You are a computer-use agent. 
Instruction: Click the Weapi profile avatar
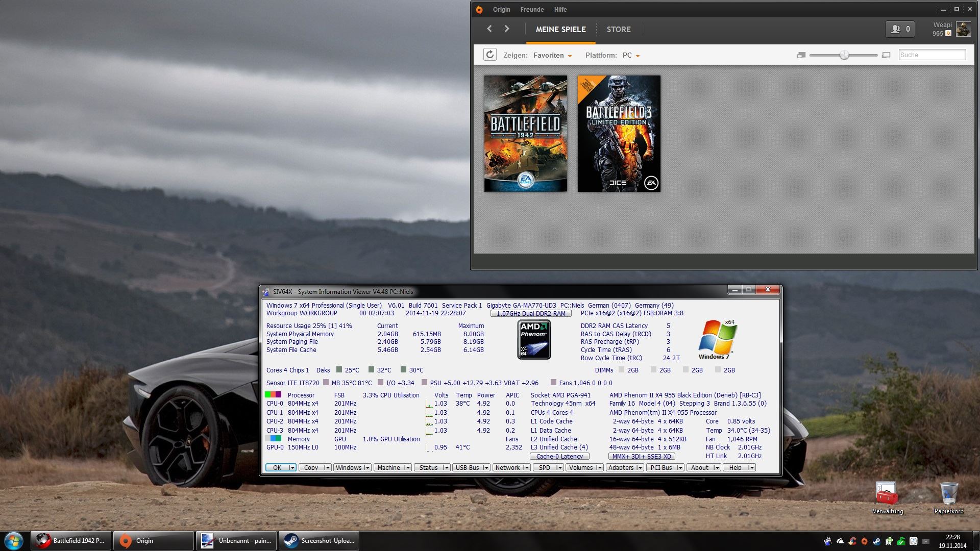coord(963,29)
